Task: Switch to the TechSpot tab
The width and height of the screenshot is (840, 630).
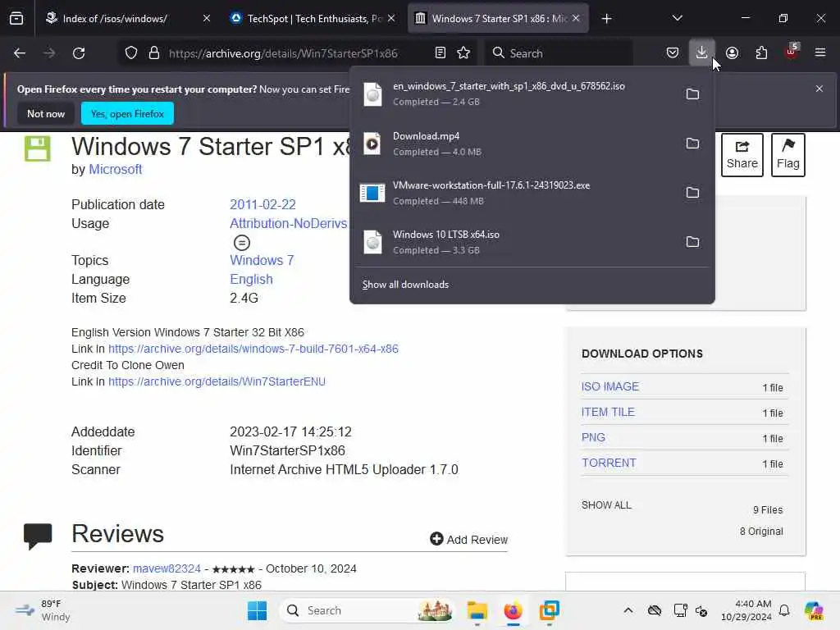Action: [x=313, y=19]
